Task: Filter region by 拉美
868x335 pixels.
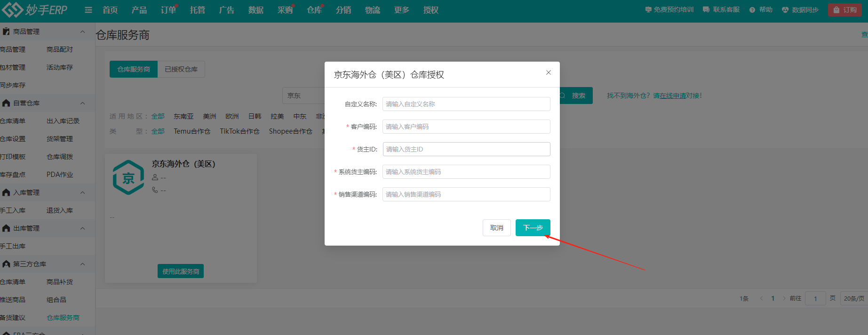Action: pos(277,116)
